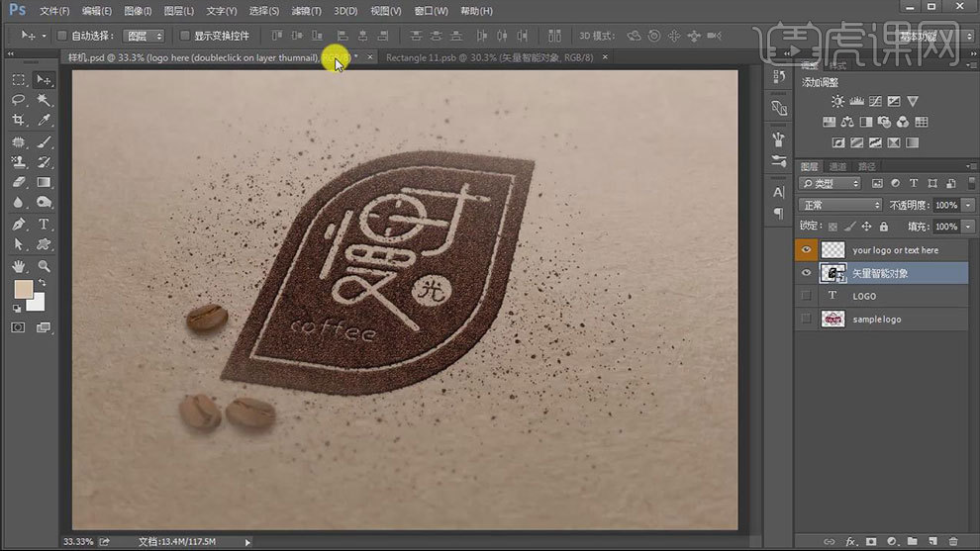Add a Levels adjustment

pos(857,101)
